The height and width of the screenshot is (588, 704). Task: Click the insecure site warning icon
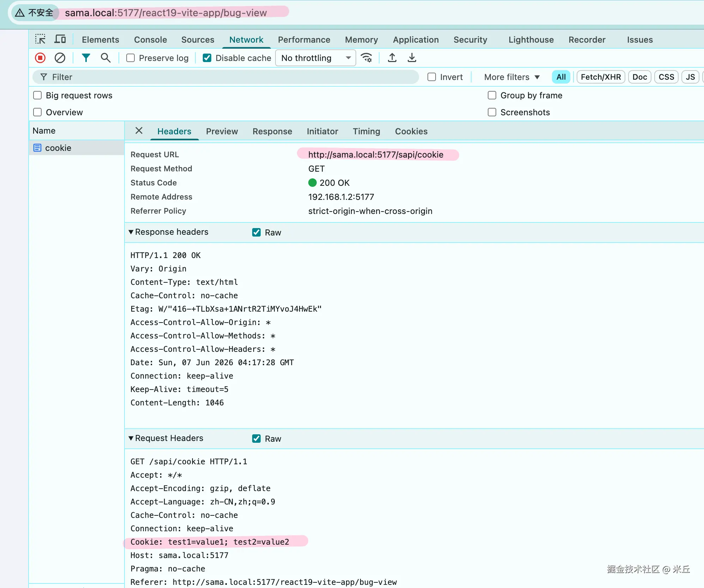point(20,13)
